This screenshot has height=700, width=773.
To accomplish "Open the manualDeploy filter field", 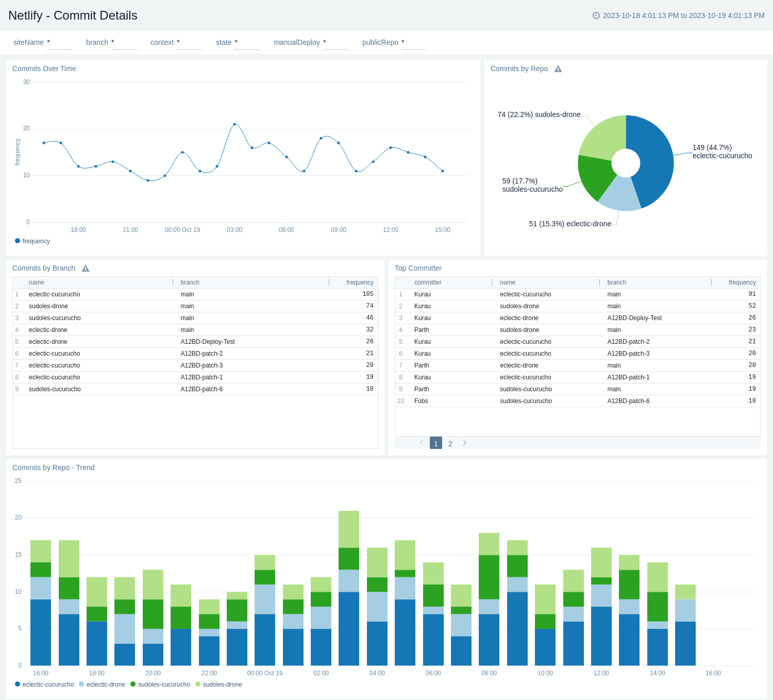I will (x=336, y=45).
